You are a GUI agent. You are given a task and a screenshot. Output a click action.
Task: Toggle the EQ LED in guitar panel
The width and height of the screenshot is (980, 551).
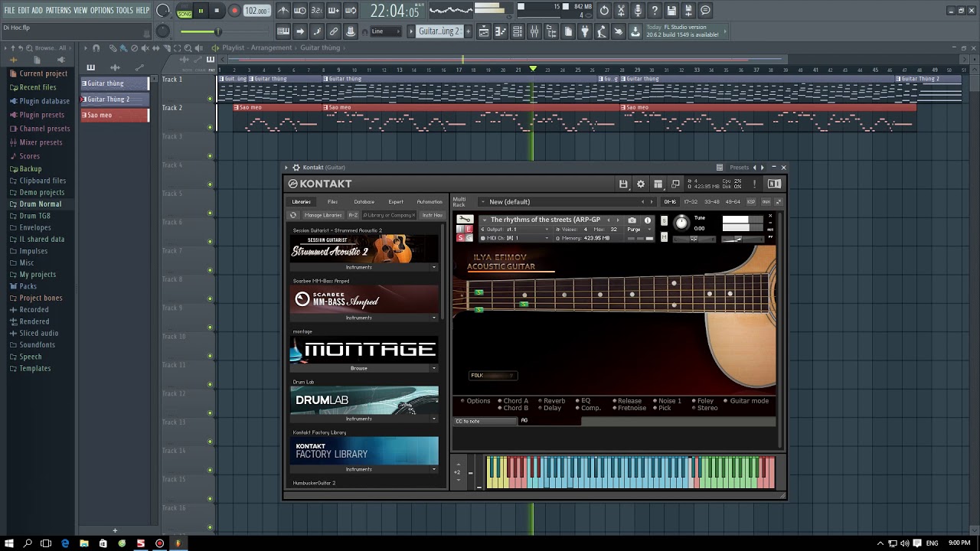point(578,401)
